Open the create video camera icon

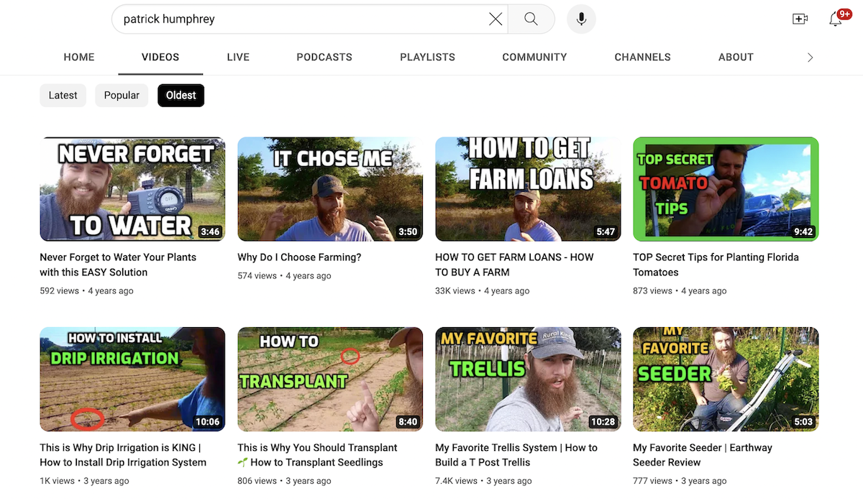[x=800, y=19]
